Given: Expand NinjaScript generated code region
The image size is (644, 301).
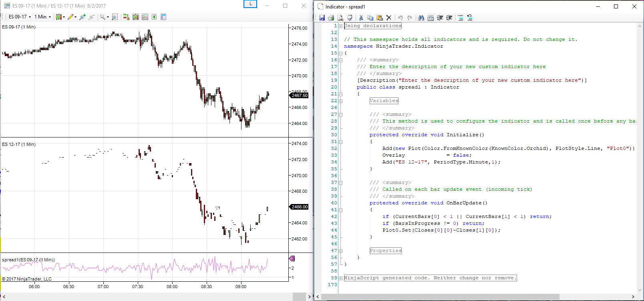Looking at the screenshot, I should pyautogui.click(x=340, y=278).
